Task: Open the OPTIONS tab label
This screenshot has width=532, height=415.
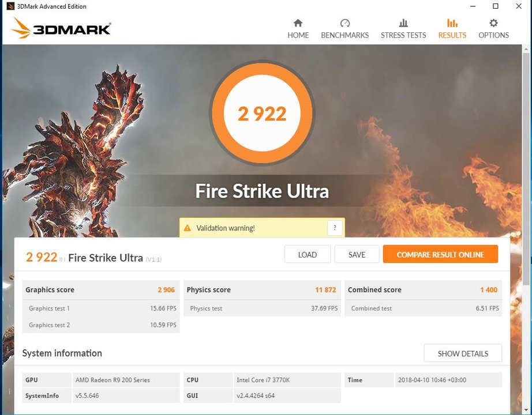Action: coord(493,35)
